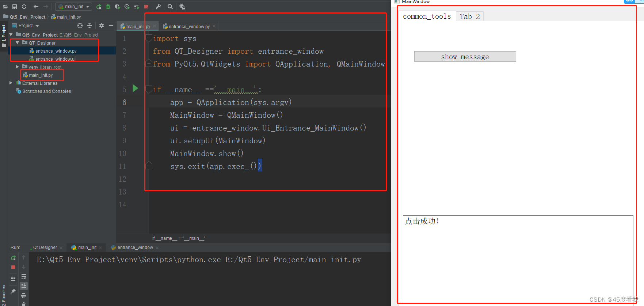
Task: Click main_init.py in the breadcrumb bar
Action: 69,17
